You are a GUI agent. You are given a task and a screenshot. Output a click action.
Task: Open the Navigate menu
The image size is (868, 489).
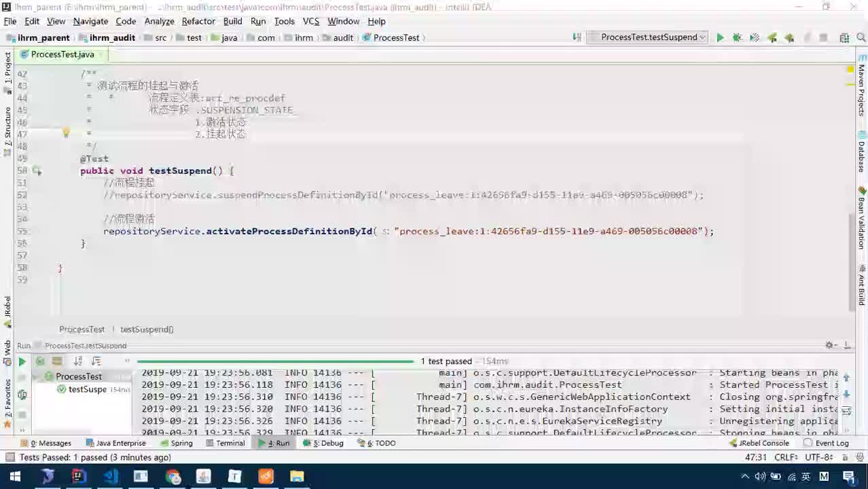tap(90, 21)
